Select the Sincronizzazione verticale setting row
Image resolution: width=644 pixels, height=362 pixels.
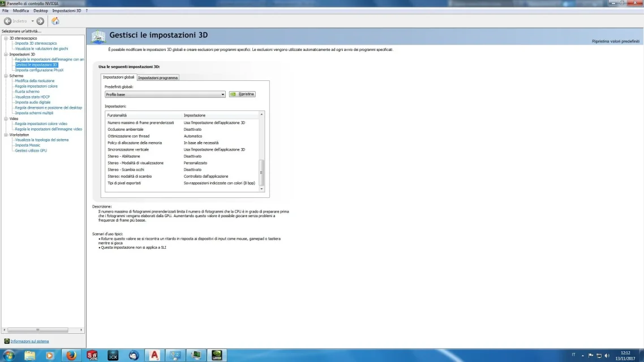click(182, 149)
